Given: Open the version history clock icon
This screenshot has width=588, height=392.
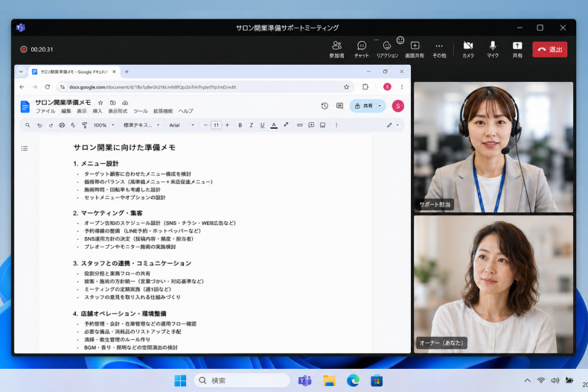Looking at the screenshot, I should 325,106.
